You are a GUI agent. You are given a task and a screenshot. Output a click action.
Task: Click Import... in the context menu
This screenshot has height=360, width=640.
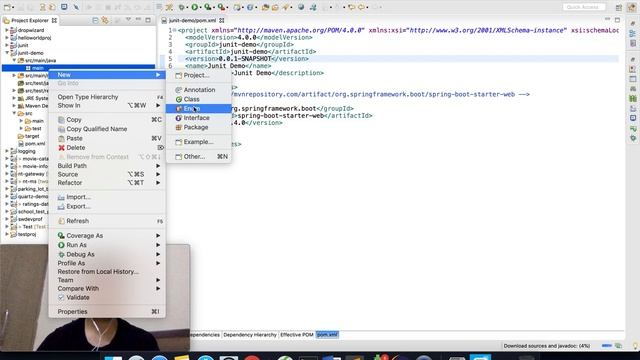[107, 197]
